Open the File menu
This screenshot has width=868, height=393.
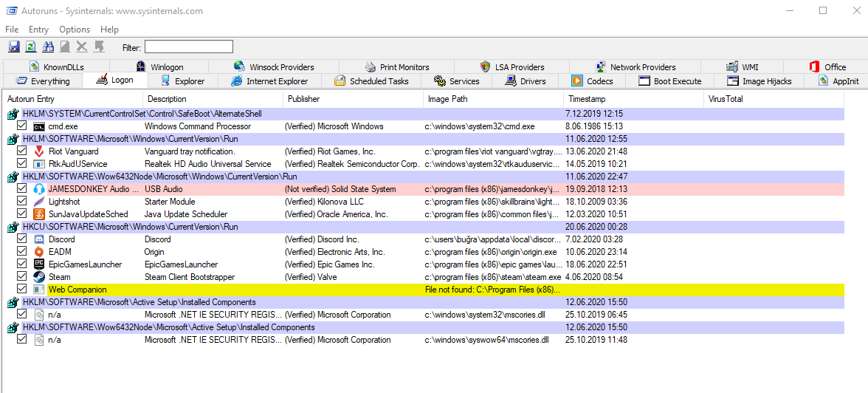[x=12, y=30]
